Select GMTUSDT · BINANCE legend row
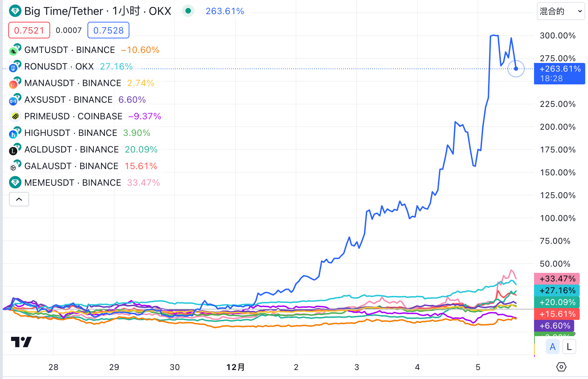The image size is (588, 379). pyautogui.click(x=84, y=50)
